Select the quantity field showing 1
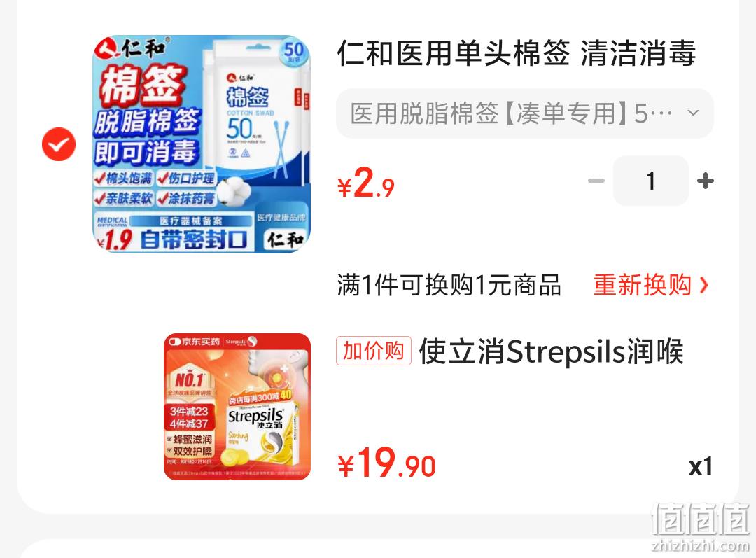Viewport: 756px width, 558px height. (x=651, y=181)
